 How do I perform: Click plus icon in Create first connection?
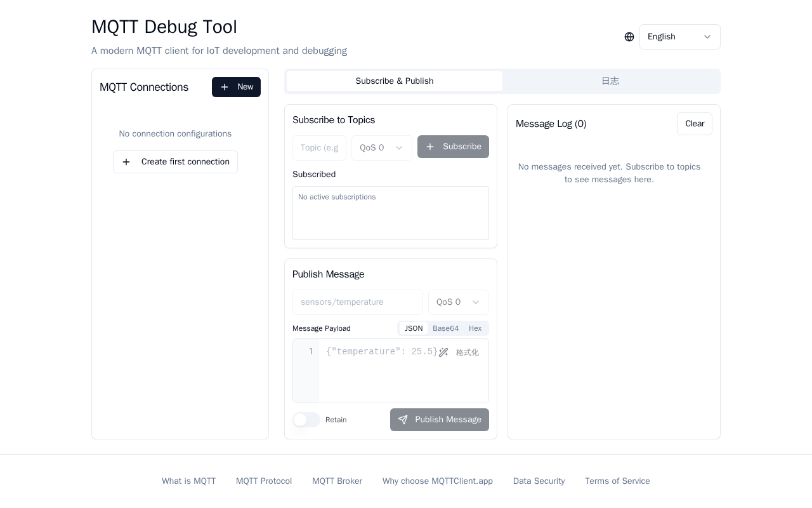(126, 162)
